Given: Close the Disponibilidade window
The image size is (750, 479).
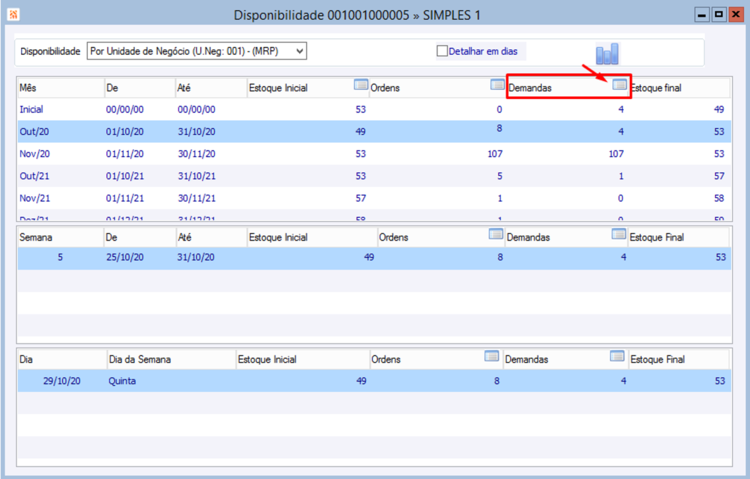Looking at the screenshot, I should coord(736,15).
